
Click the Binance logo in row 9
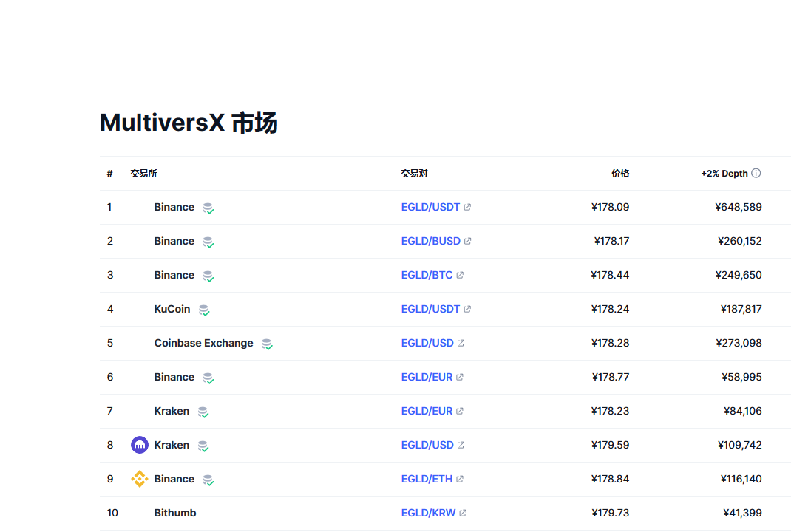pos(140,479)
